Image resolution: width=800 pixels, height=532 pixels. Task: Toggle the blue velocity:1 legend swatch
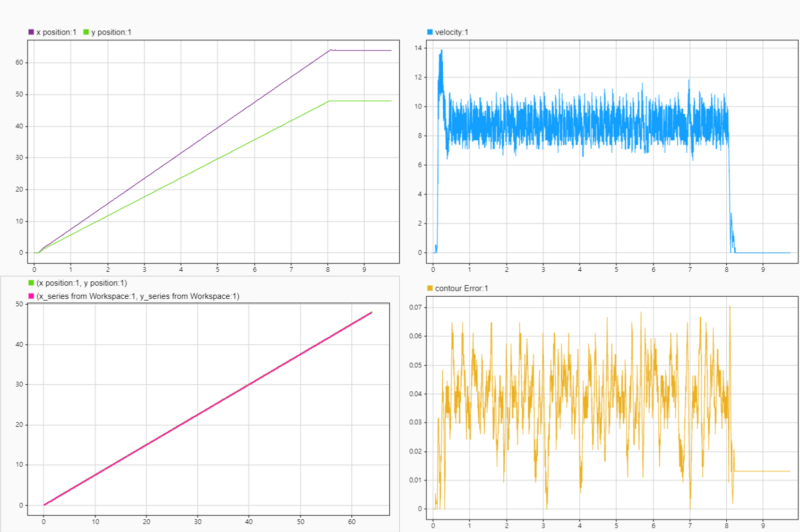[x=430, y=31]
